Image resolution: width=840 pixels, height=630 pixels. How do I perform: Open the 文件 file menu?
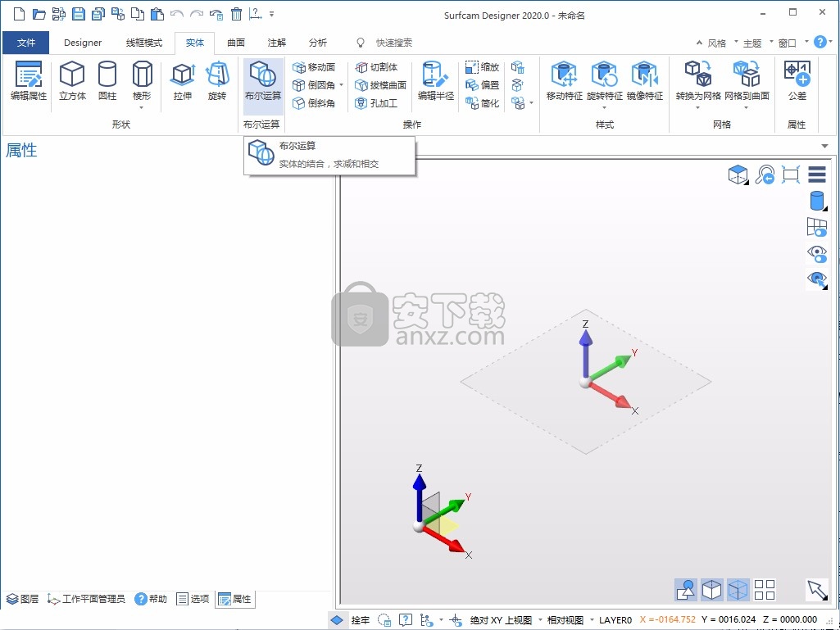(25, 43)
